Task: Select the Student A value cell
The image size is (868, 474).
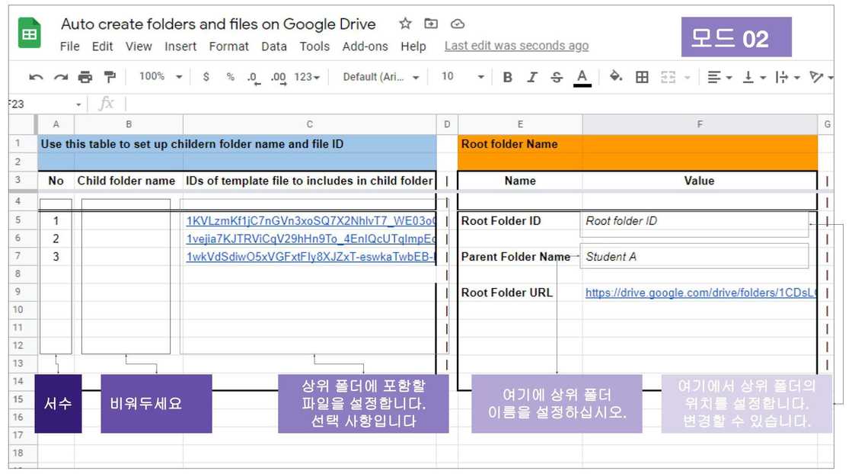Action: coord(694,257)
